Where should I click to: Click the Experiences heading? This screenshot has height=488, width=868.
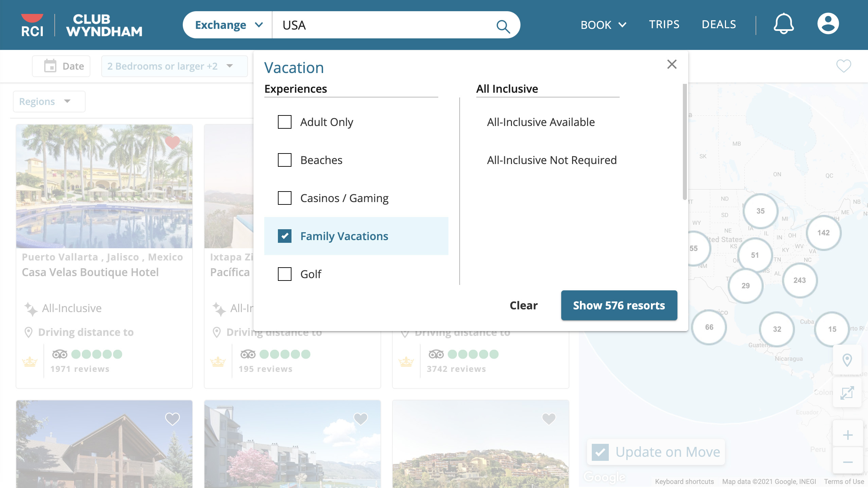pyautogui.click(x=296, y=89)
